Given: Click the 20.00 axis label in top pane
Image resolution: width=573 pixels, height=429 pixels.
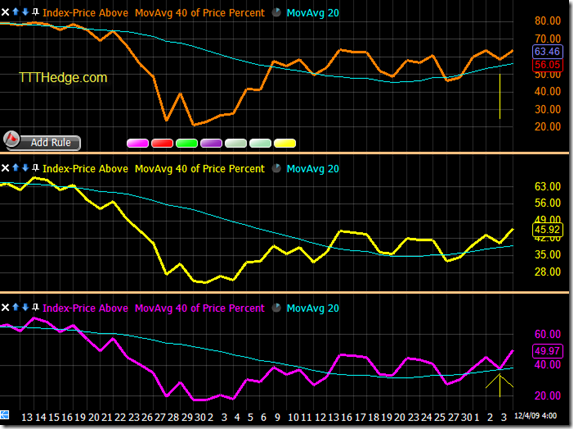Looking at the screenshot, I should click(x=547, y=127).
